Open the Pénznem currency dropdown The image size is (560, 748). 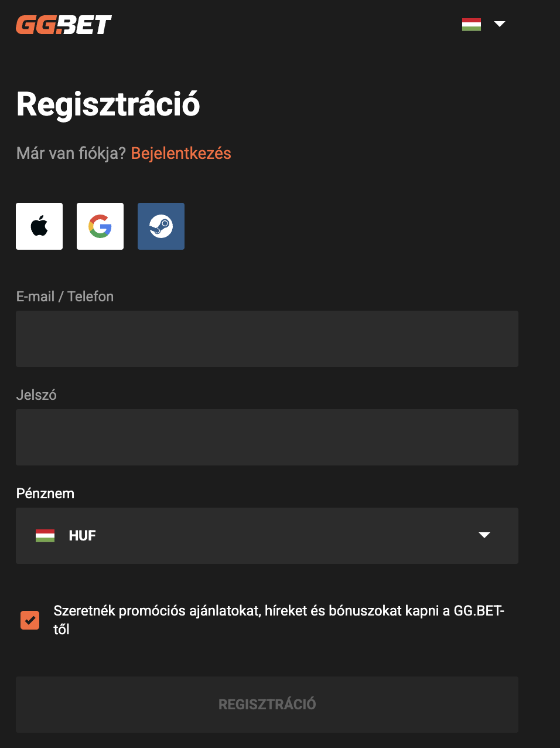point(267,535)
